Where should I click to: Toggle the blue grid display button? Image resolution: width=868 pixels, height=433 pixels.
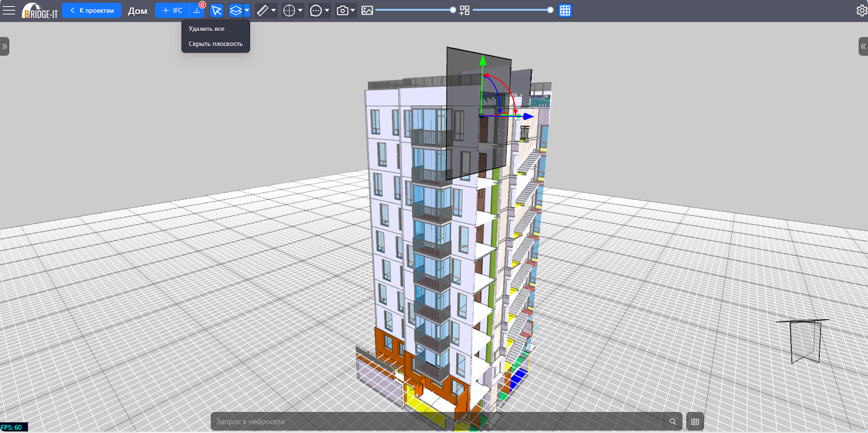(x=565, y=10)
